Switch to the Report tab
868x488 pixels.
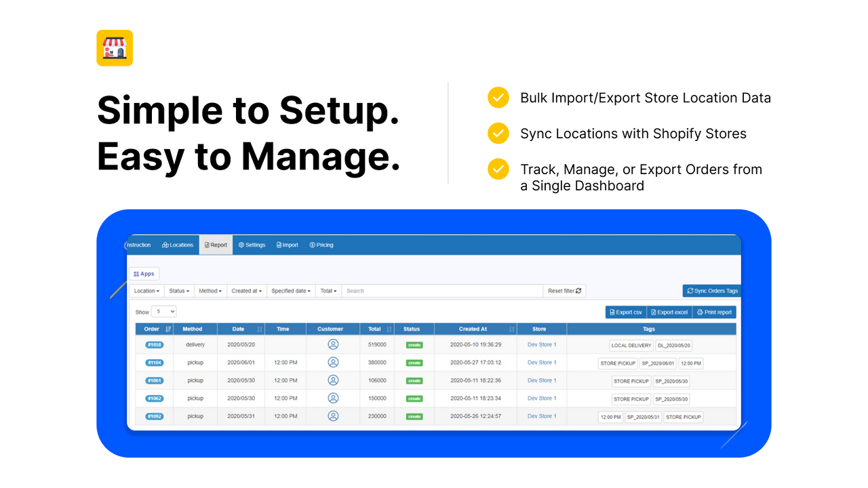coord(216,245)
